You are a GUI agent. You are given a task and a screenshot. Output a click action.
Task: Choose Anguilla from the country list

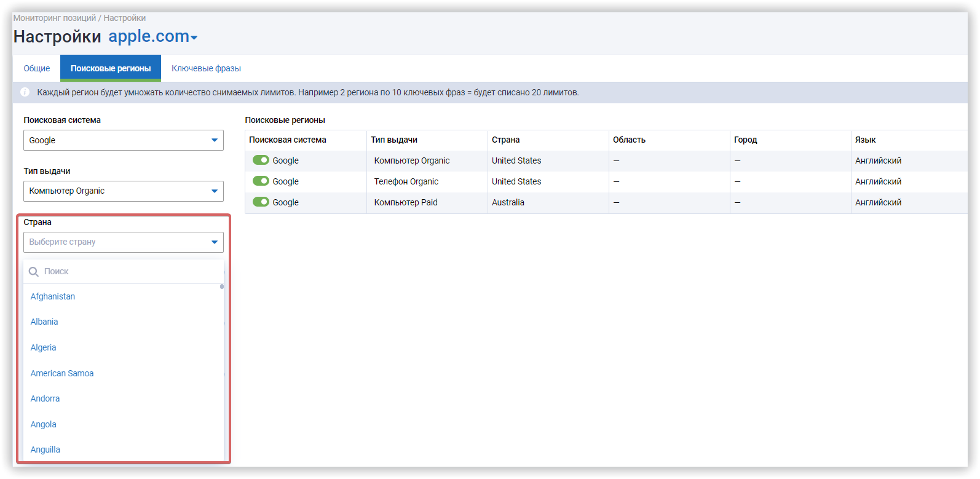point(45,449)
